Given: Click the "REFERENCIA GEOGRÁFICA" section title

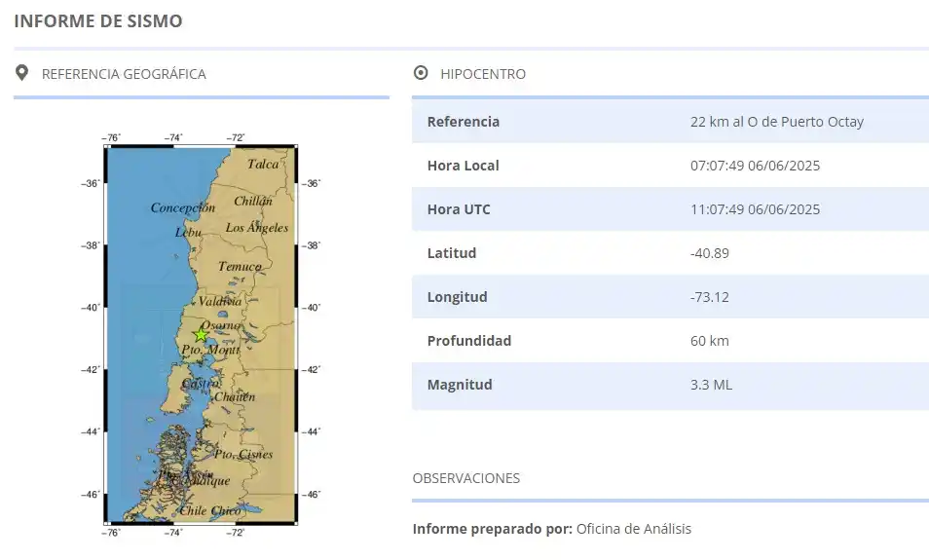Looking at the screenshot, I should [124, 74].
